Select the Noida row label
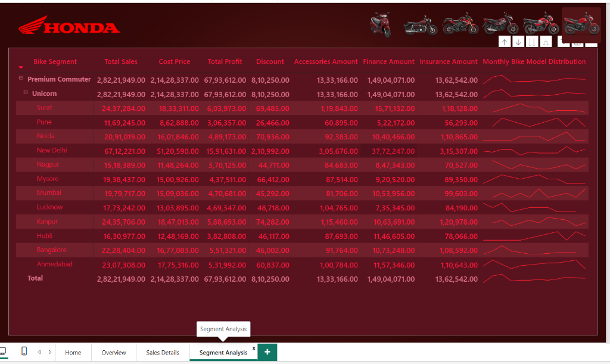Screen dimensions: 610x364 (x=45, y=136)
